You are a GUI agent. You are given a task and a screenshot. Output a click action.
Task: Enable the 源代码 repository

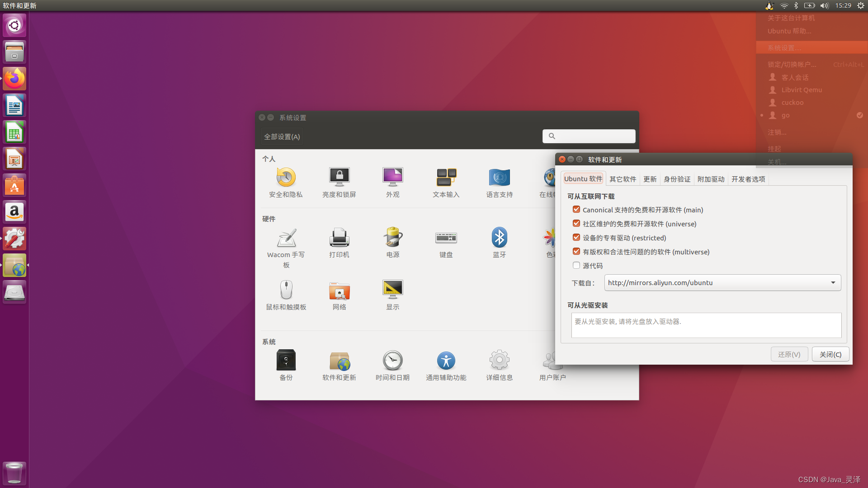[576, 265]
